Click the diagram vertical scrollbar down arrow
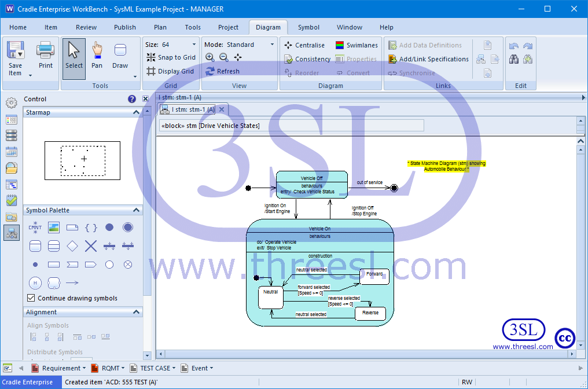 pyautogui.click(x=581, y=345)
